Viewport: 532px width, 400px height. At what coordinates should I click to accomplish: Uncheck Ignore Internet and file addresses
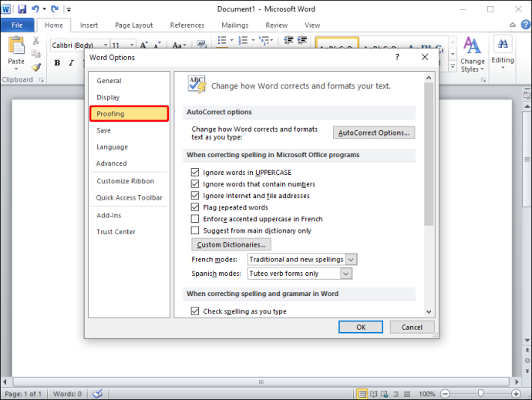[195, 196]
